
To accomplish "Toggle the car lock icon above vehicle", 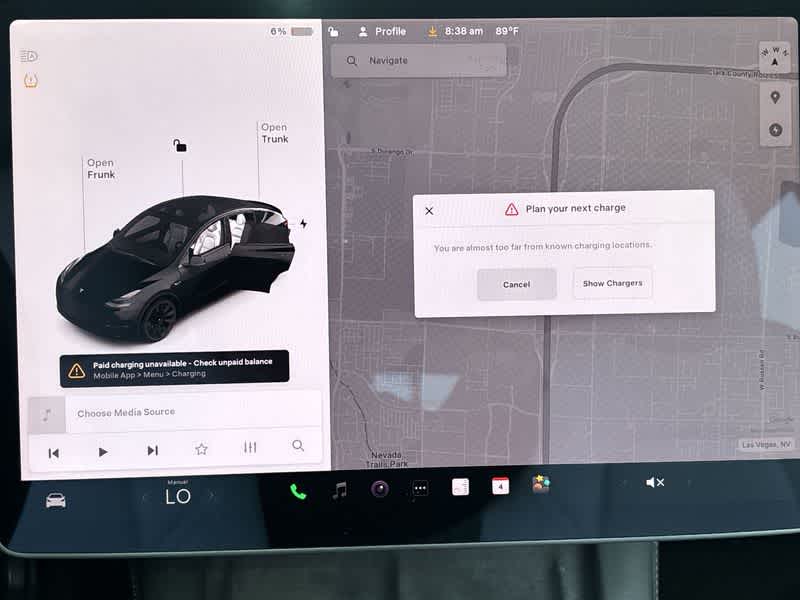I will 179,146.
